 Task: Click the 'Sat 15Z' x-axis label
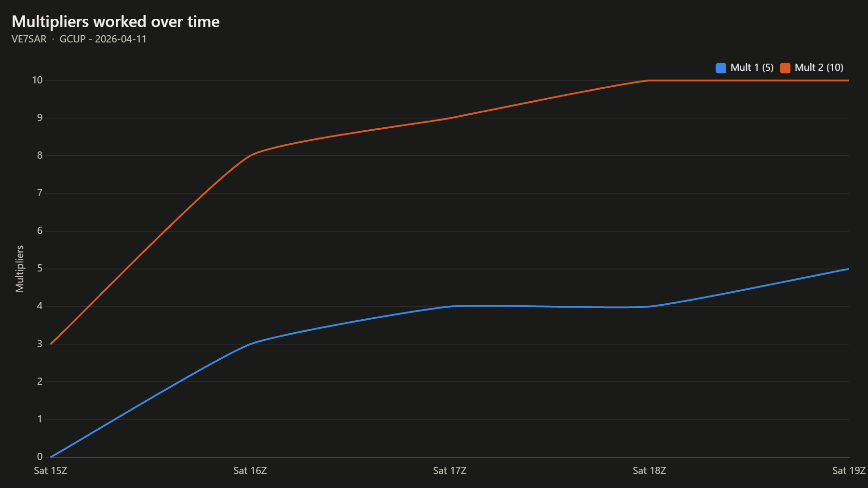click(x=51, y=471)
